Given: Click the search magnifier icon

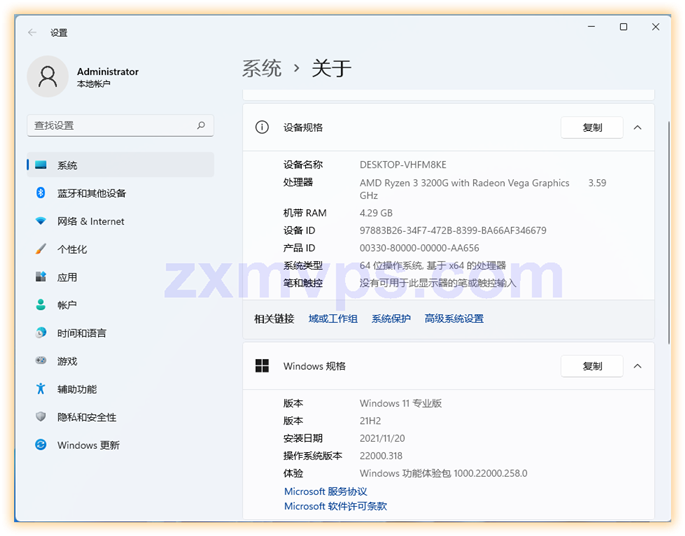Looking at the screenshot, I should [x=201, y=125].
